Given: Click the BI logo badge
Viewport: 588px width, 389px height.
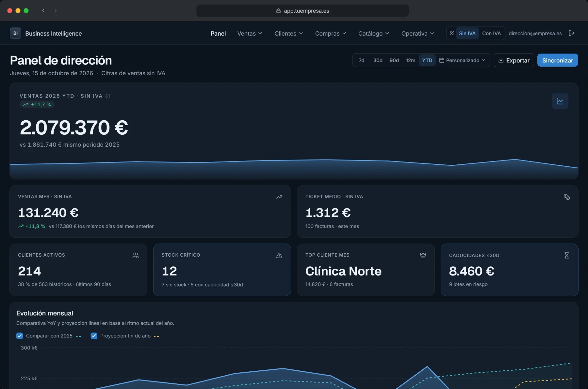Looking at the screenshot, I should [15, 33].
